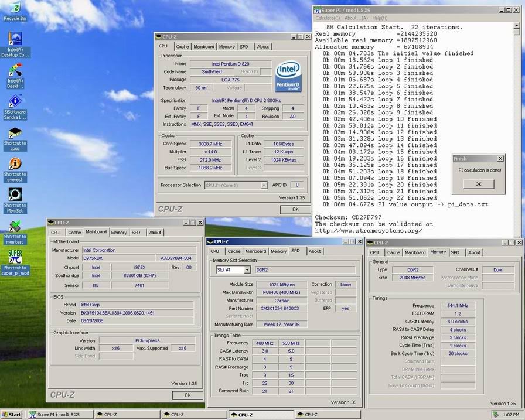Screen dimensions: 525x420
Task: Open the super_pi_mod shortcut icon
Action: [15, 257]
